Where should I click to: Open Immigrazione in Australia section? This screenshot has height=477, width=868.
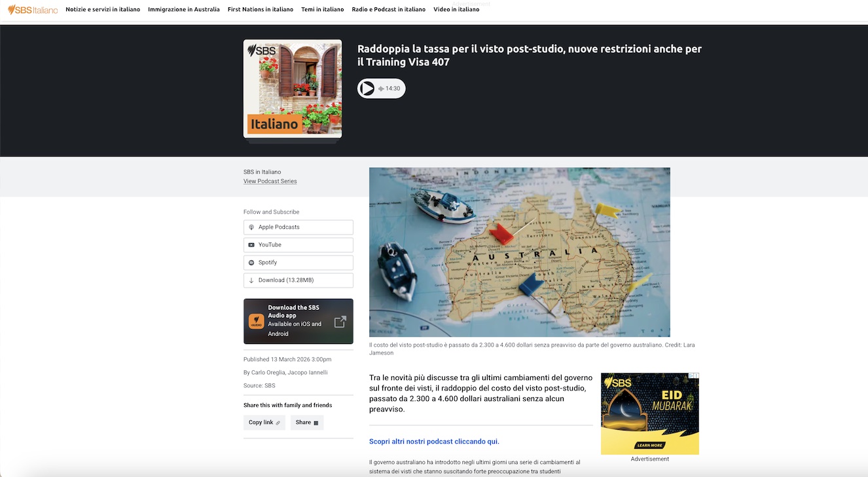[x=184, y=10]
